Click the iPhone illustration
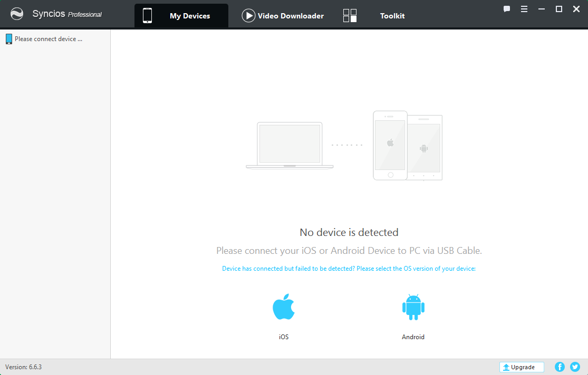 390,145
